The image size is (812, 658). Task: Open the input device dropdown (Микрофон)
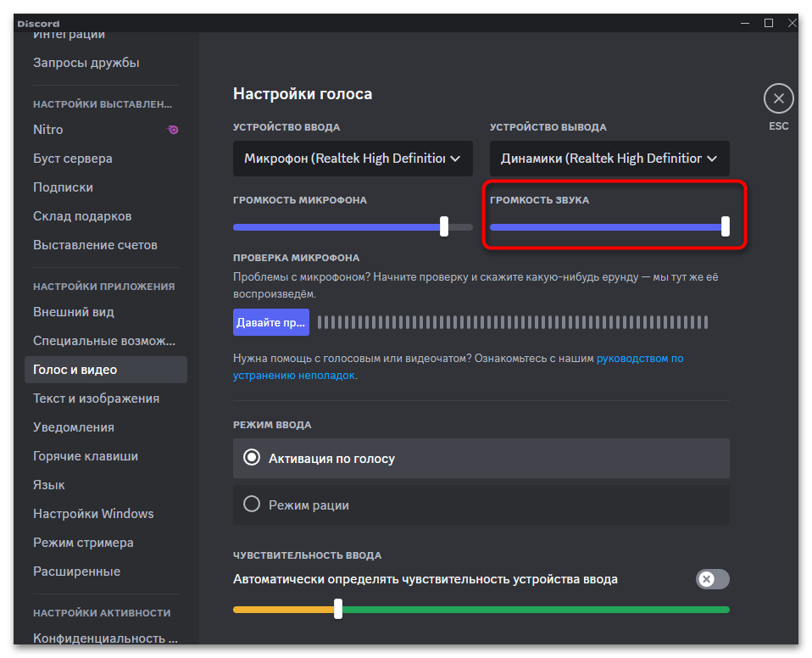(353, 159)
